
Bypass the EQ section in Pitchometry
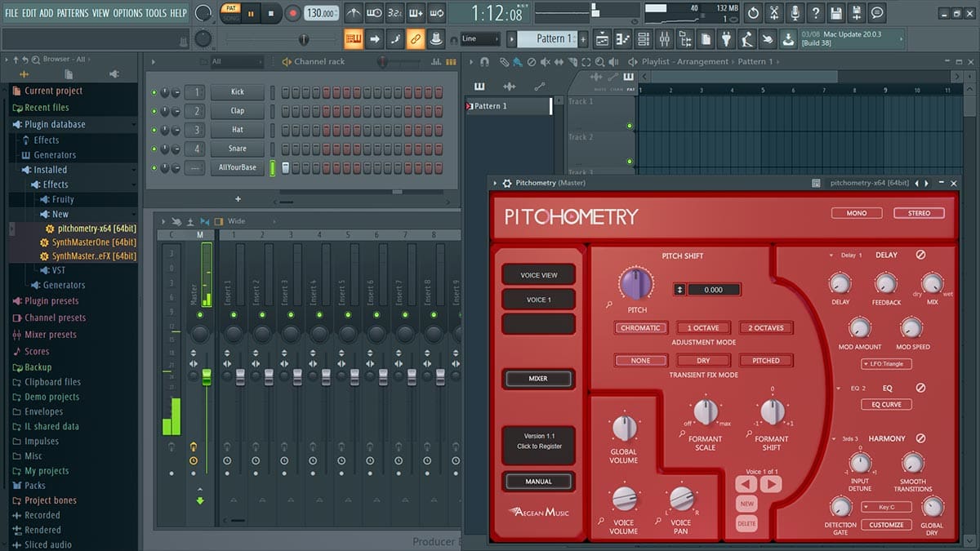coord(920,389)
